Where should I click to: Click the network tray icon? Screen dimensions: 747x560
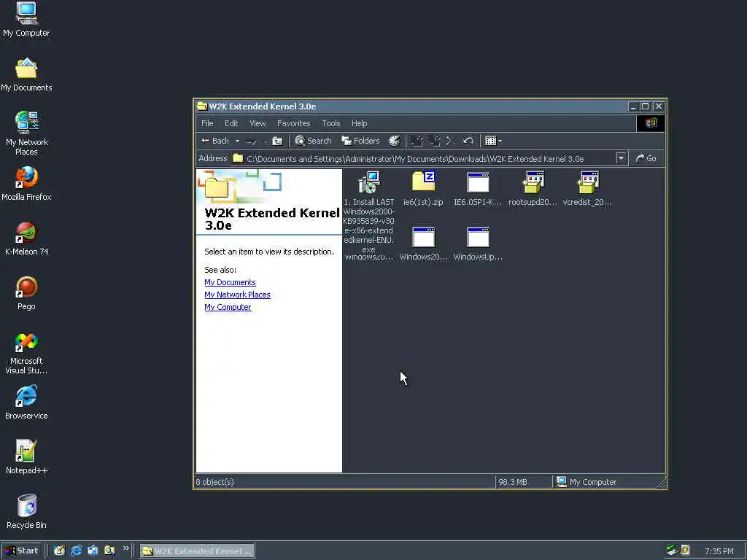click(672, 551)
